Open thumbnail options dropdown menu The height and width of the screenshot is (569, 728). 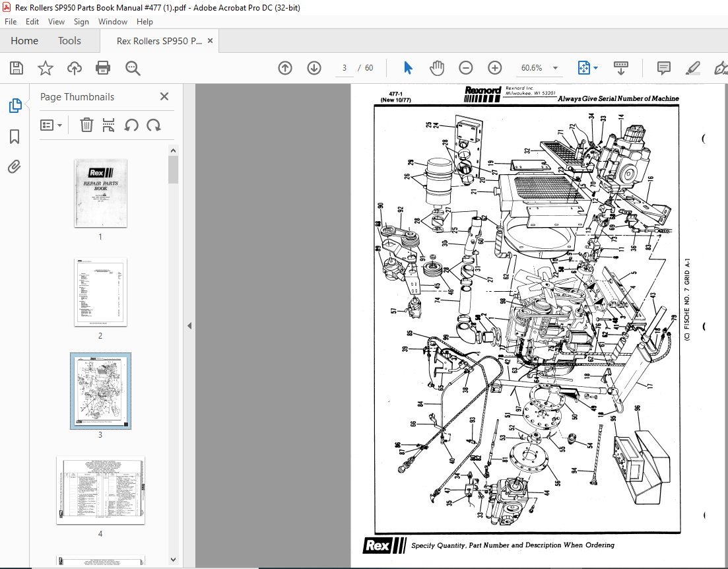click(x=51, y=125)
